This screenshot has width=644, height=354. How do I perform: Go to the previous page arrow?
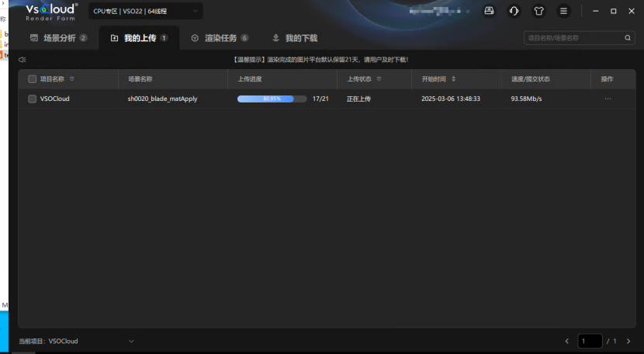[x=566, y=341]
